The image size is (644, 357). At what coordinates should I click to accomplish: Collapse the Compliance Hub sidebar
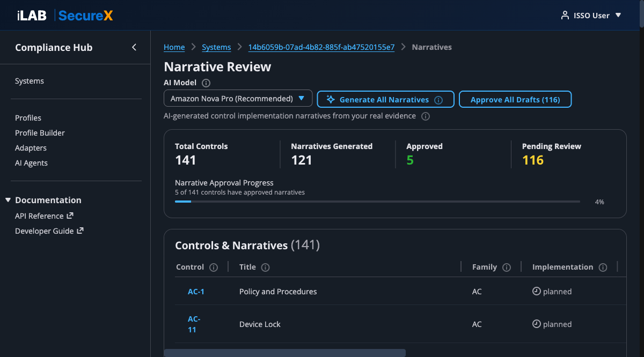[x=134, y=48]
